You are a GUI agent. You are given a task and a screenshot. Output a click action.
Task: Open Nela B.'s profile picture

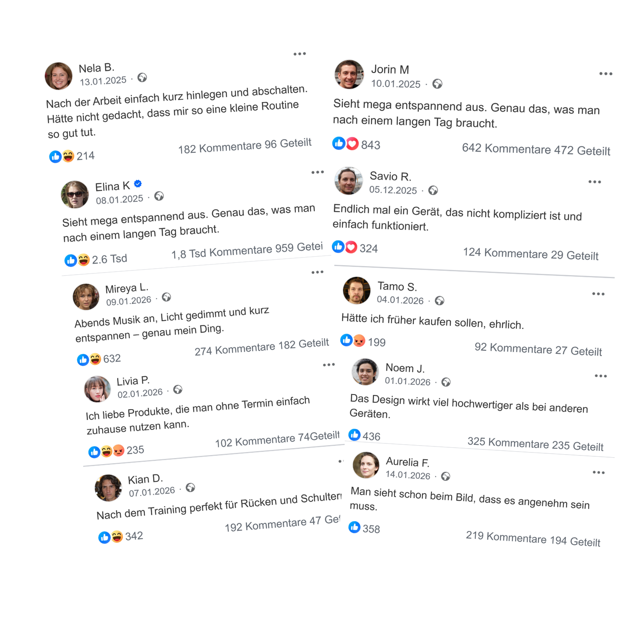pos(59,76)
